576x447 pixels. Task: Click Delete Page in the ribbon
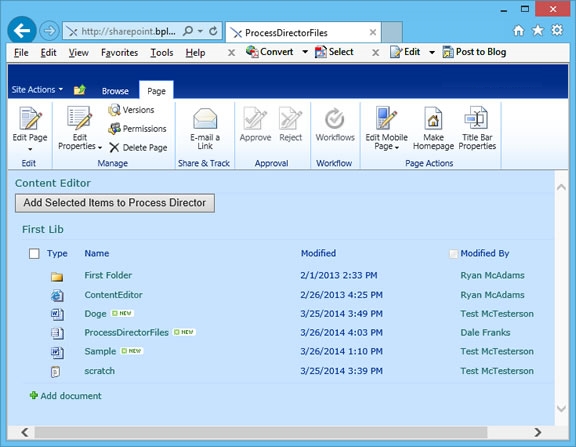[138, 148]
